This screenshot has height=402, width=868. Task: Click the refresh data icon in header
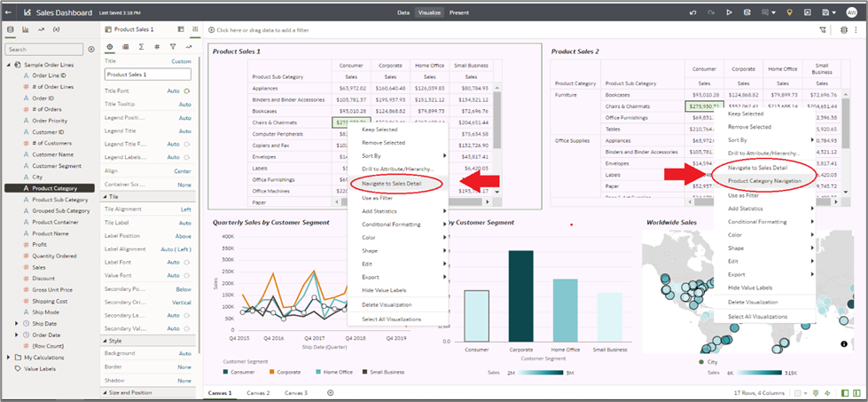pos(748,12)
